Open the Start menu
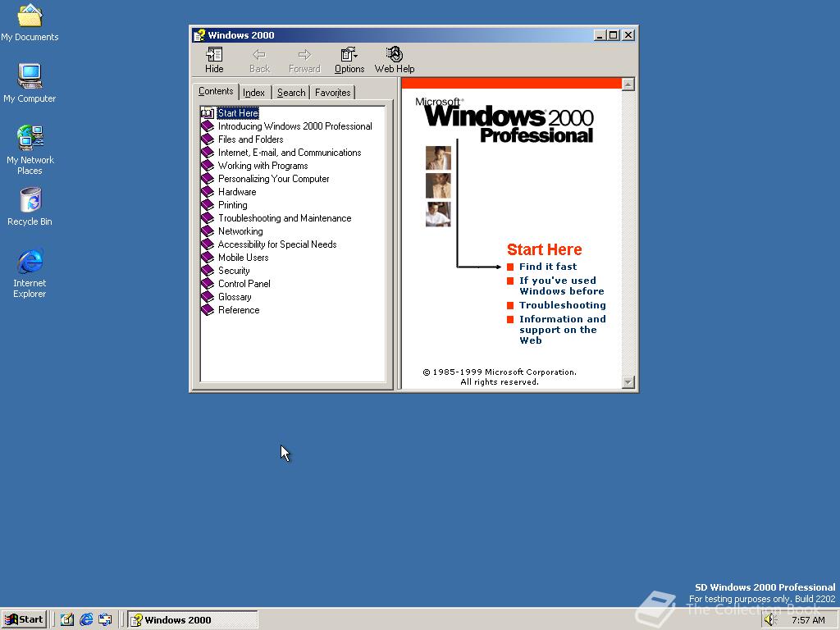 (24, 620)
